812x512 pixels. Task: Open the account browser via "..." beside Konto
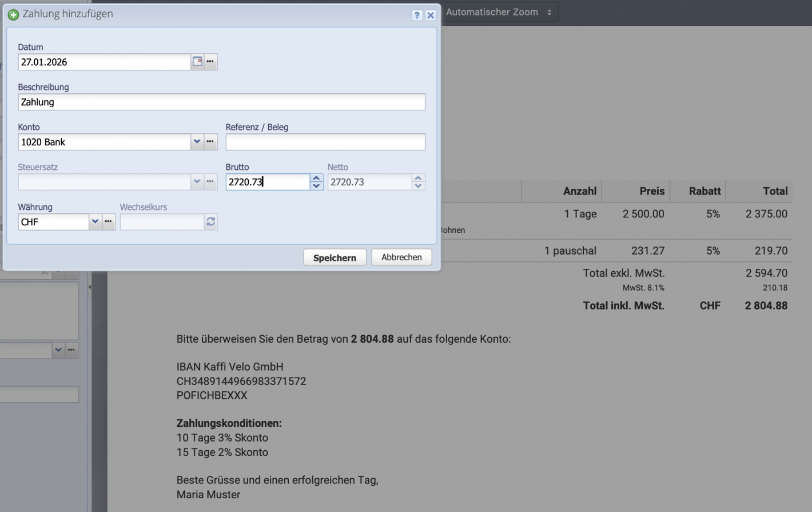[210, 142]
